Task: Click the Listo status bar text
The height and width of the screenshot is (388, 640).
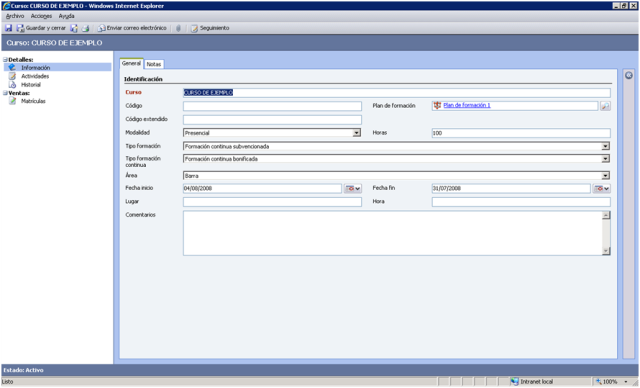Action: point(8,382)
